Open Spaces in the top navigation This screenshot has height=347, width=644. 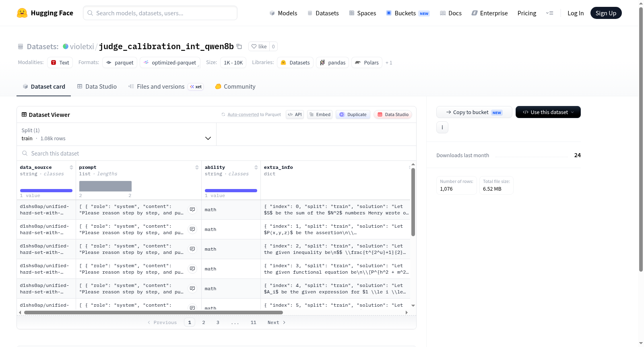pyautogui.click(x=363, y=13)
